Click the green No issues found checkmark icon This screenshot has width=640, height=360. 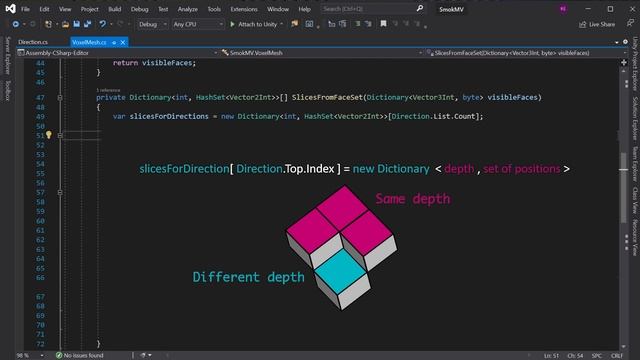coord(59,356)
